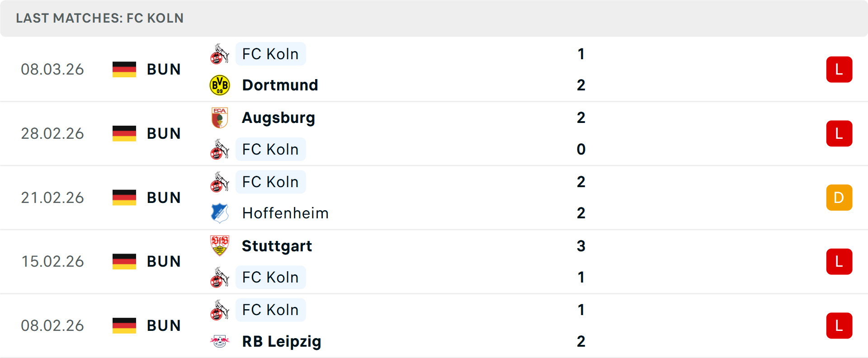This screenshot has height=358, width=868.
Task: Click BUN league label for 21.02.26 match
Action: coord(164,198)
